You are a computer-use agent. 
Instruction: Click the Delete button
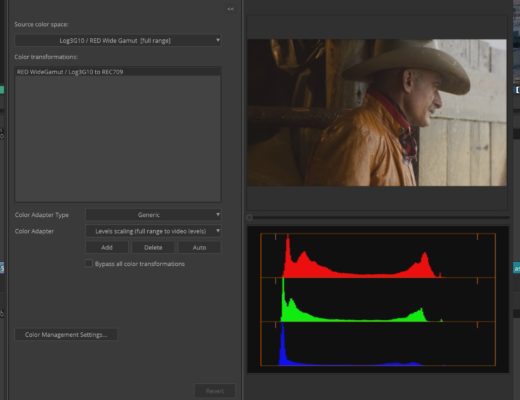point(153,247)
